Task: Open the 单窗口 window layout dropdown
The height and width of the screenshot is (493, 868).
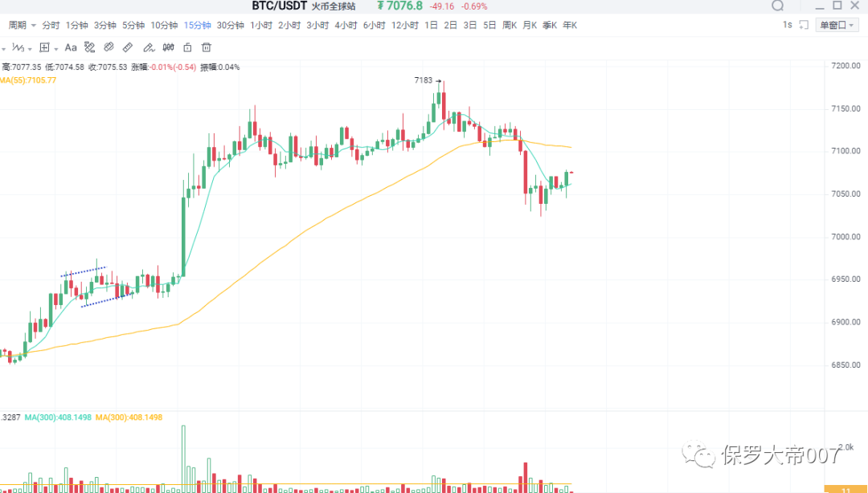Action: 836,25
